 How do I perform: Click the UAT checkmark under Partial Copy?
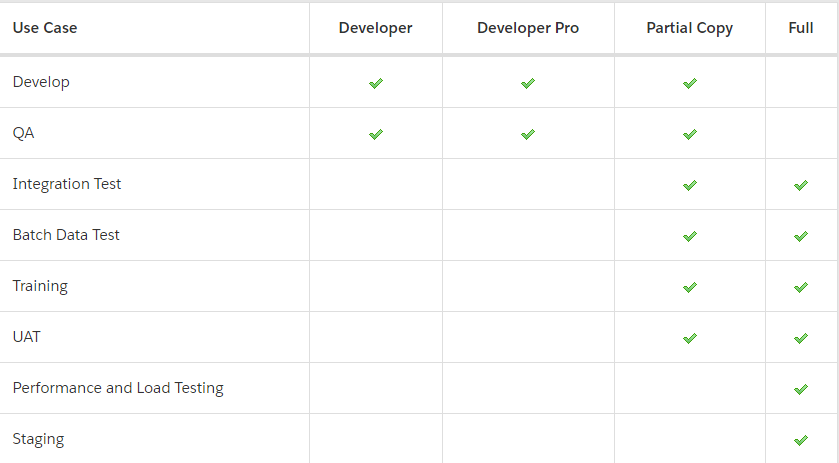click(690, 338)
